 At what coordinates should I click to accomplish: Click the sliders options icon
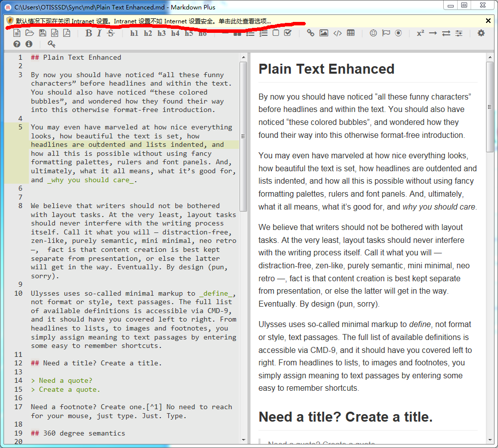459,33
